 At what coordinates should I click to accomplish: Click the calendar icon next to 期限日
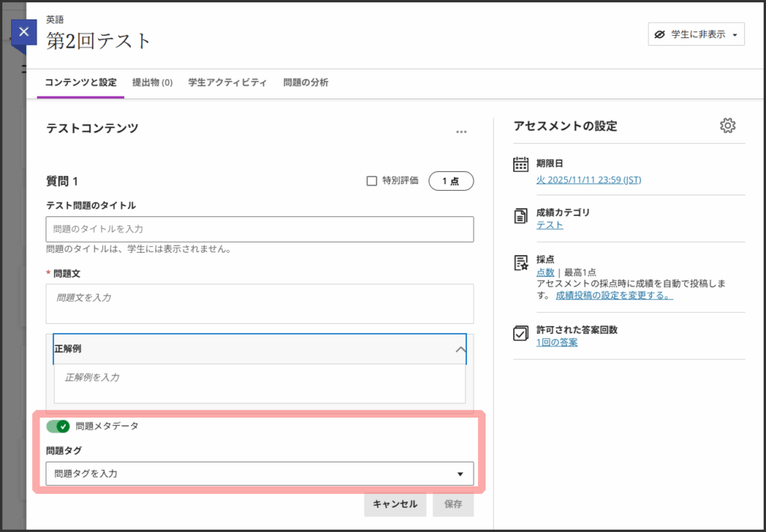point(521,165)
